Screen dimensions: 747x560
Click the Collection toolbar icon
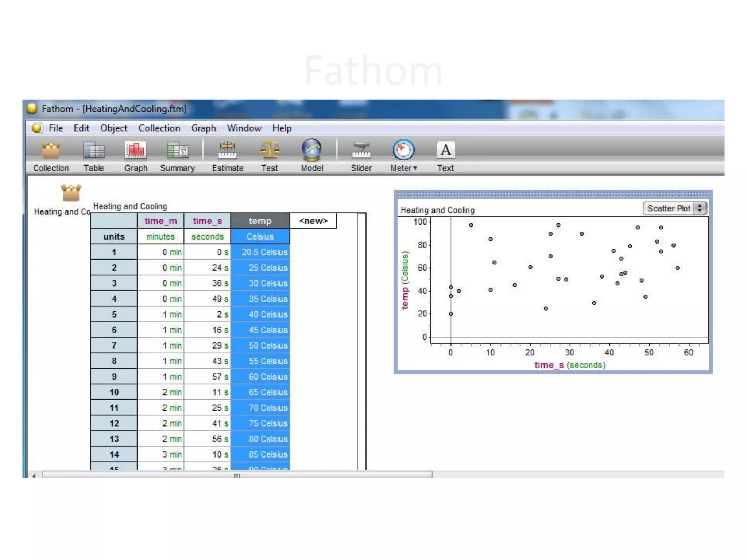pyautogui.click(x=51, y=151)
